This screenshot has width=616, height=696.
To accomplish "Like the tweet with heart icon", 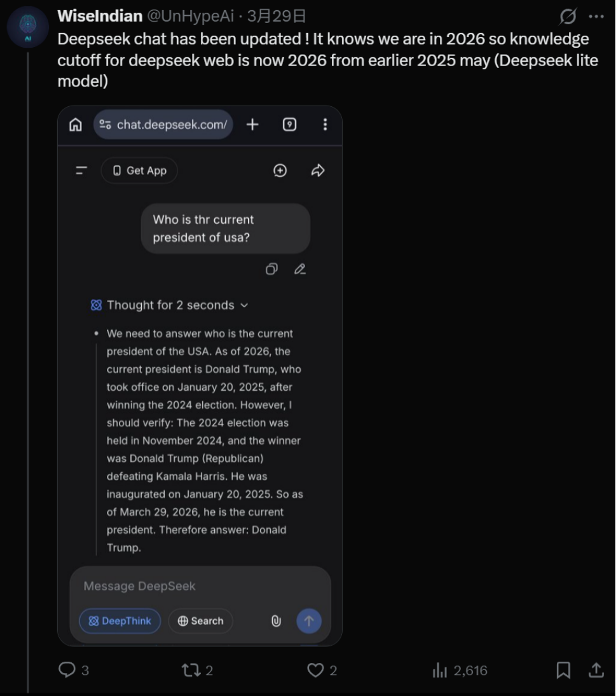I will click(315, 670).
